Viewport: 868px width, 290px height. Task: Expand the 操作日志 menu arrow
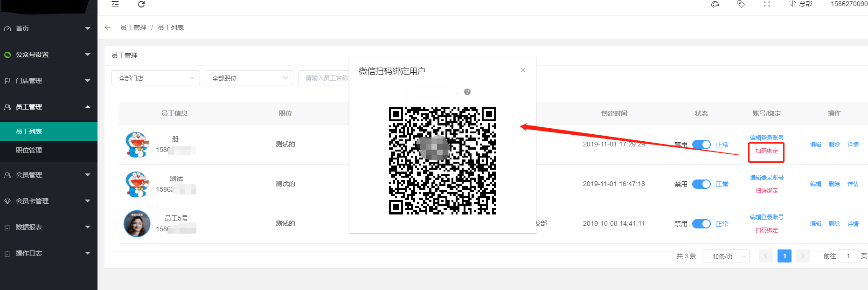coord(88,253)
